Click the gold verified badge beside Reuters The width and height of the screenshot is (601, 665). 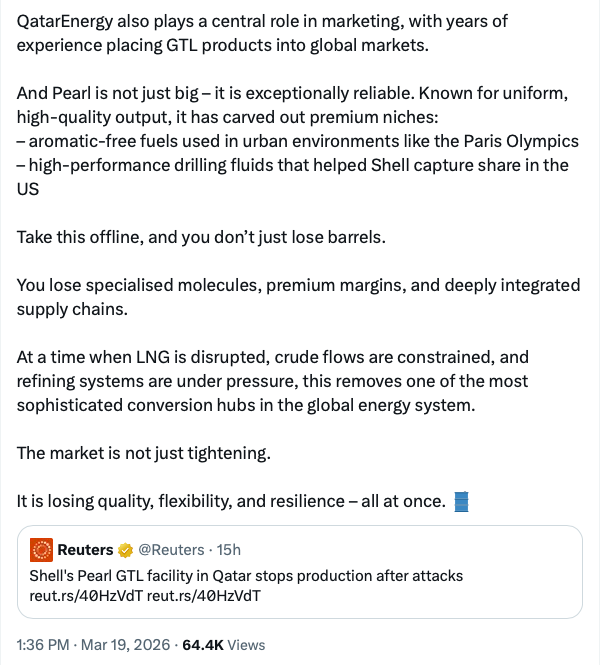click(125, 550)
